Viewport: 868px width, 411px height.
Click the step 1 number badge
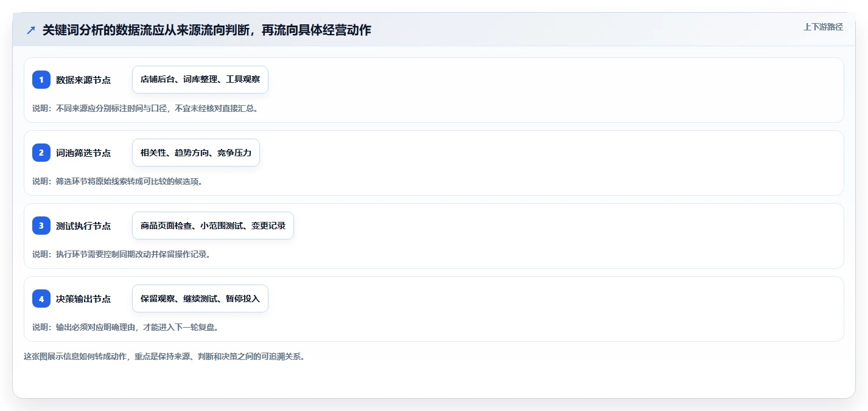click(x=41, y=80)
